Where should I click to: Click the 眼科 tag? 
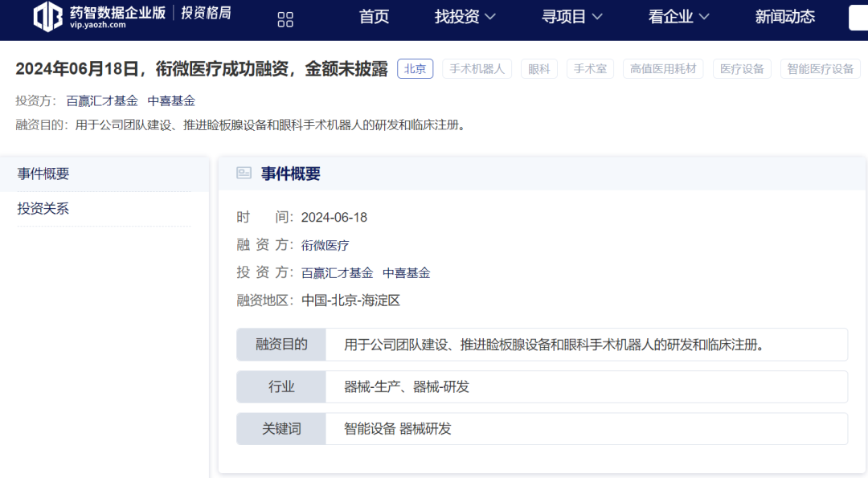pyautogui.click(x=538, y=69)
